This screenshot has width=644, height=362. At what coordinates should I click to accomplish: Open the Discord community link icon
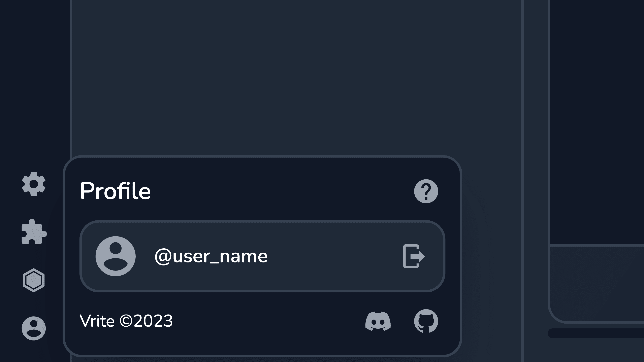click(378, 321)
